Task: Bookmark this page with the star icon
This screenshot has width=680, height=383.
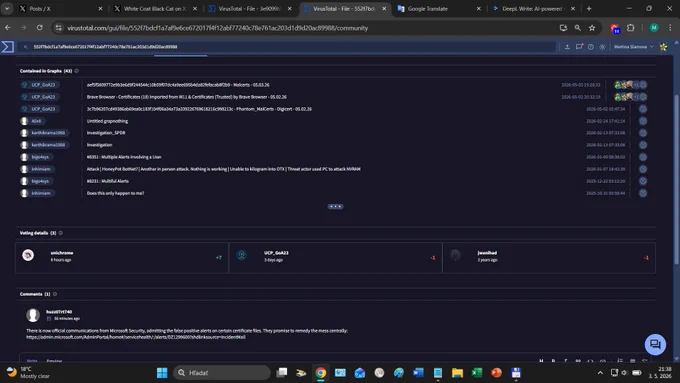Action: 592,28
